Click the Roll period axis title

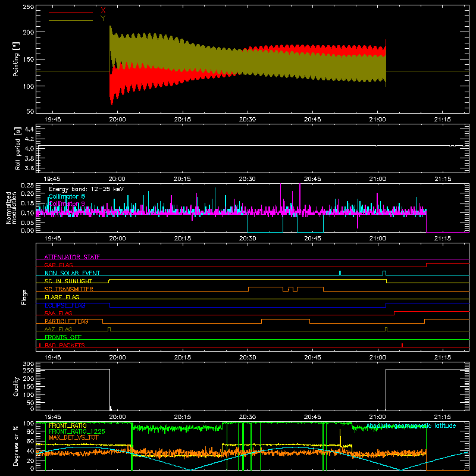click(x=18, y=148)
